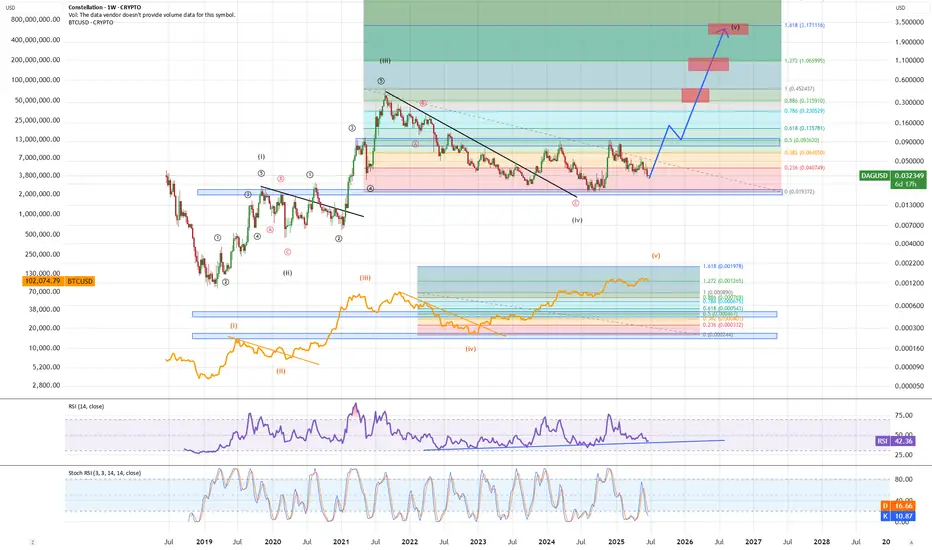
Task: Click the orange (iii) wave label on BTC line
Action: coord(365,278)
